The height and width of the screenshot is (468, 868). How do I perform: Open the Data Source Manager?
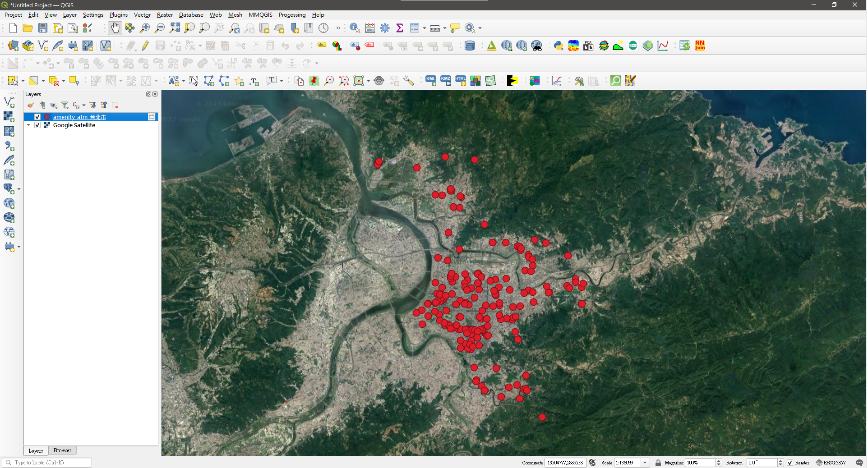tap(13, 46)
